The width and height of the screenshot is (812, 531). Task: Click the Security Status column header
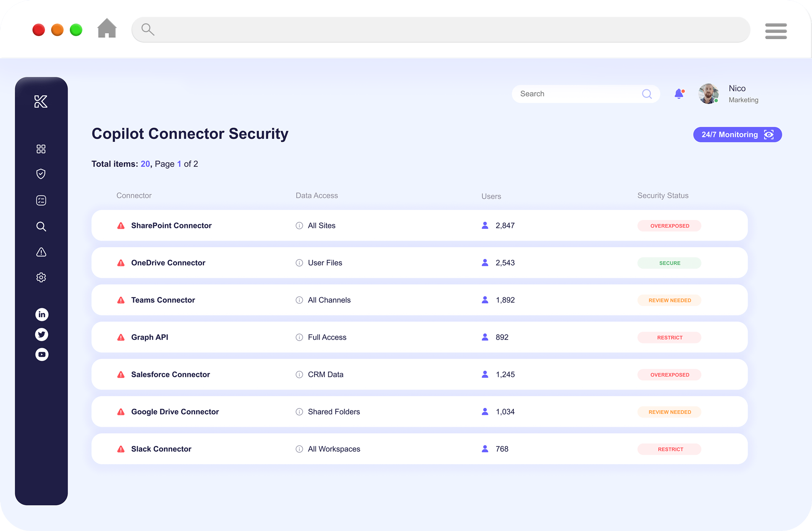coord(663,195)
